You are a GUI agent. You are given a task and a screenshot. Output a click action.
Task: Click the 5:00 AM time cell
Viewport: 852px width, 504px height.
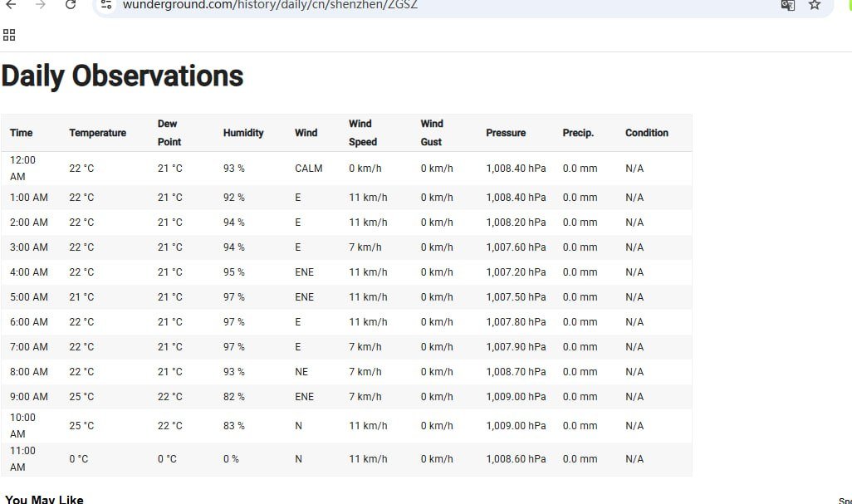[x=29, y=297]
